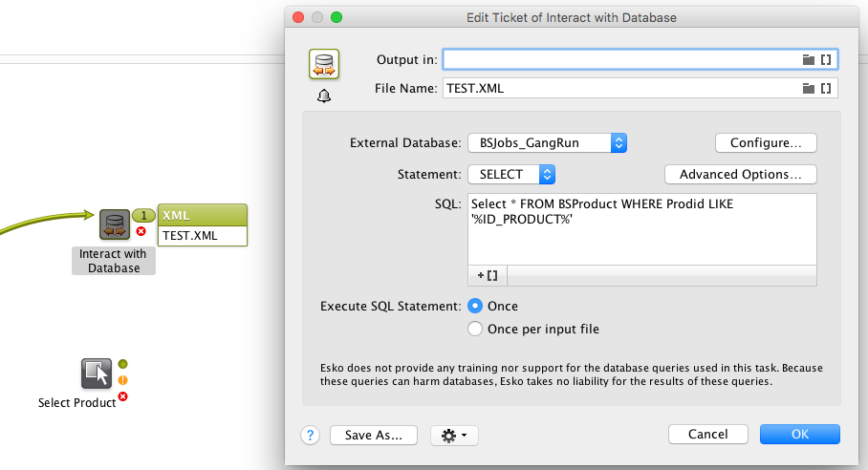This screenshot has height=470, width=868.
Task: Click the green zoom window button
Action: 336,17
